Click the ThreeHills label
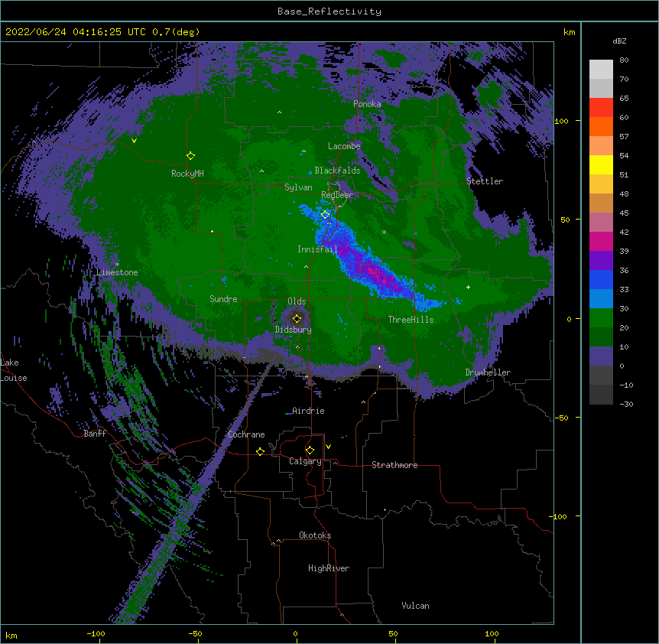The width and height of the screenshot is (659, 644). click(x=411, y=320)
